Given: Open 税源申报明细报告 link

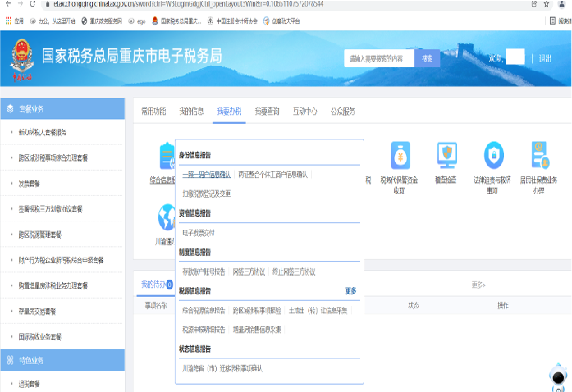Looking at the screenshot, I should point(204,330).
